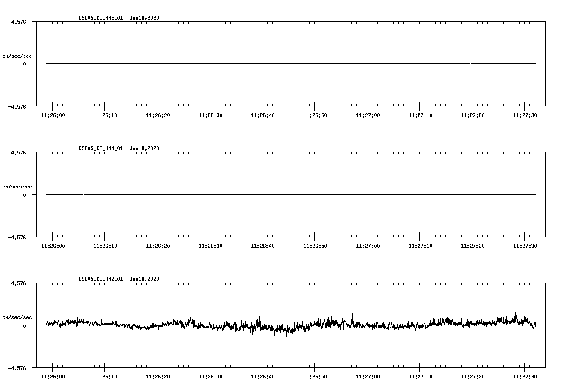Click the 11:26:50 time label under HNE plot
This screenshot has width=576, height=392.
pos(315,115)
